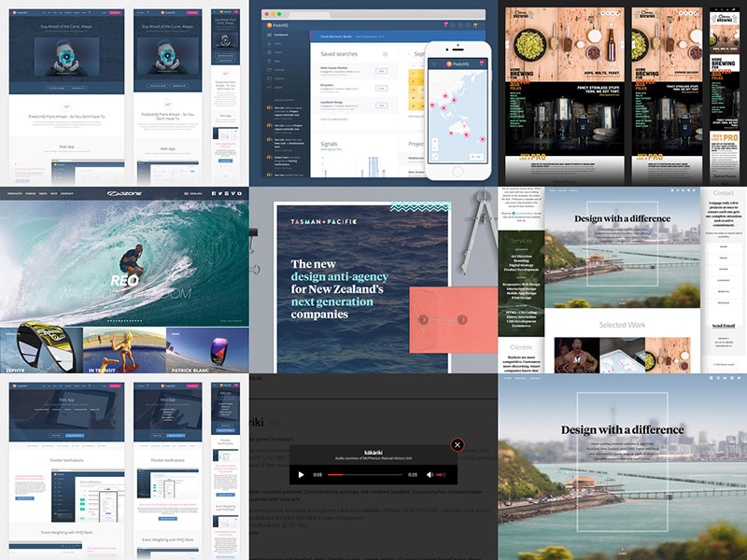
Task: Click the Ozone logo
Action: (x=124, y=193)
